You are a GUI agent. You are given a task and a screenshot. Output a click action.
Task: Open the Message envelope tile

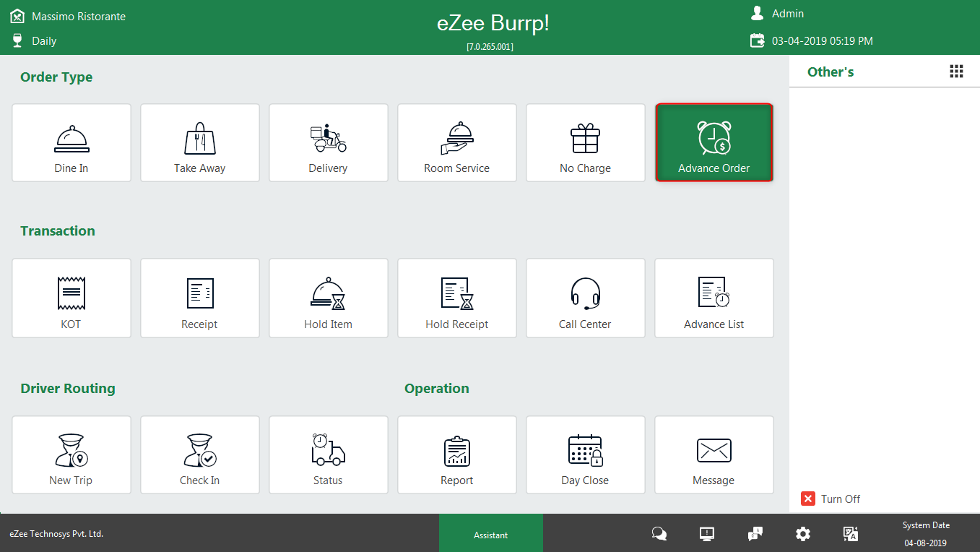tap(714, 454)
